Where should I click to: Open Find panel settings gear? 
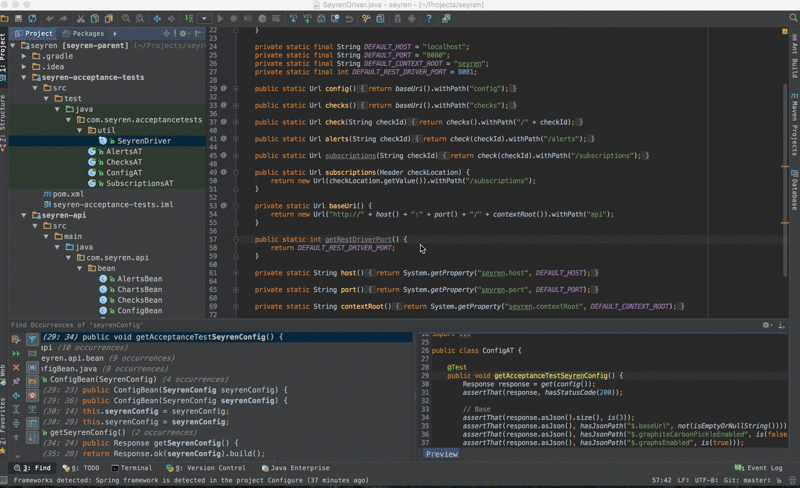[767, 325]
